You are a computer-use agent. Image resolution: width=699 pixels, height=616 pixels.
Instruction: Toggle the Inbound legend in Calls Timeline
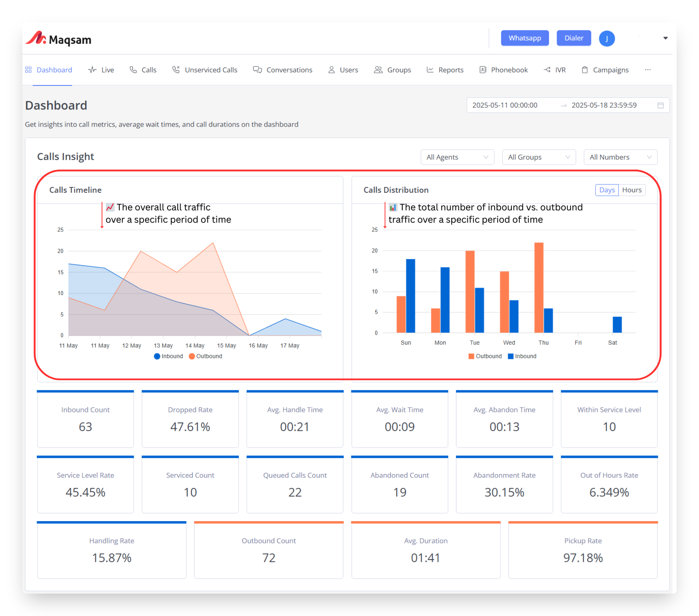coord(169,356)
